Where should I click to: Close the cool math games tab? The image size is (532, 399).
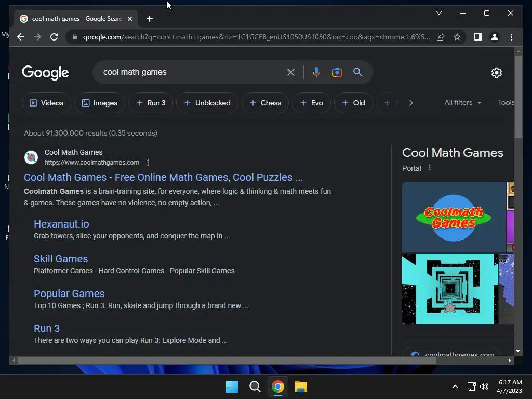(x=129, y=19)
